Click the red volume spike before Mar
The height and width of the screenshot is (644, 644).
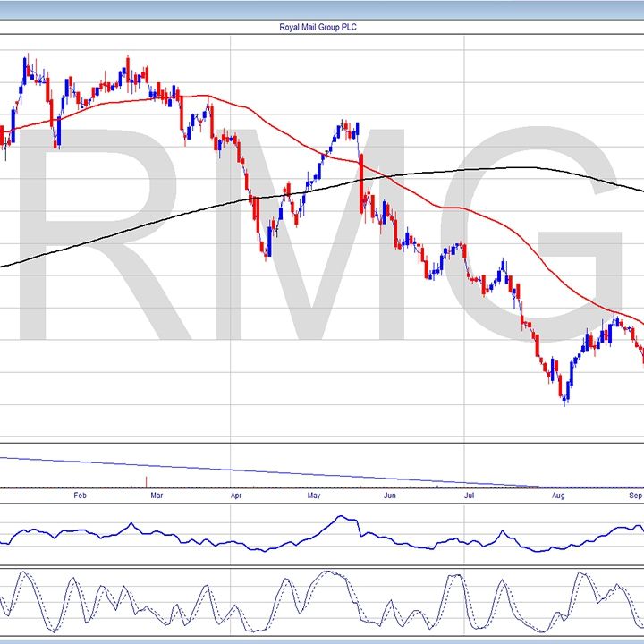[146, 483]
